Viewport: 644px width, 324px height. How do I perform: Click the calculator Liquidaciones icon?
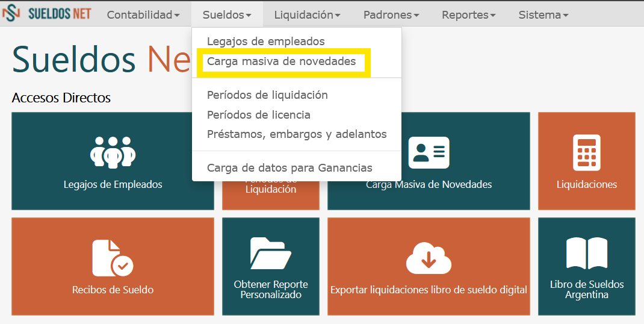click(586, 152)
